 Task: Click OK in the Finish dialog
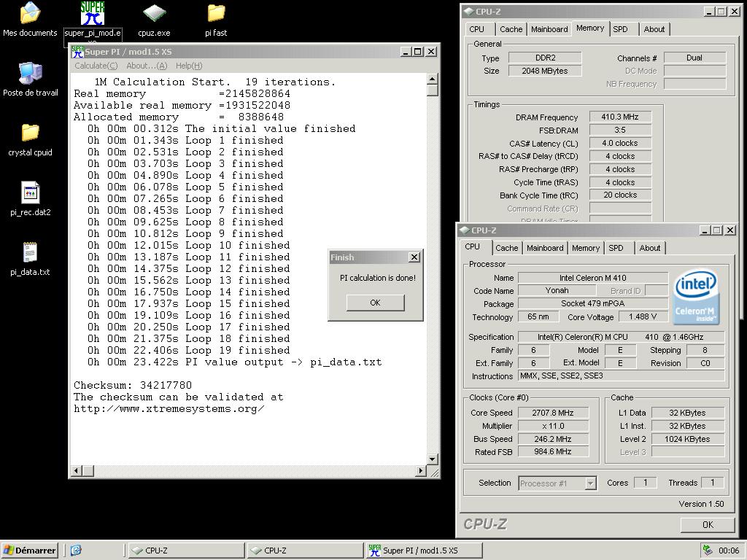[x=376, y=303]
